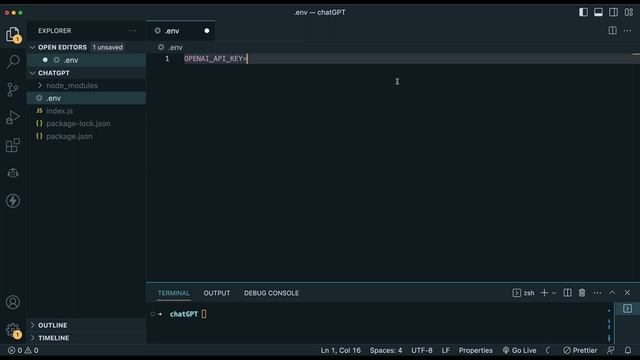Open the Manage gear settings icon

tap(13, 330)
